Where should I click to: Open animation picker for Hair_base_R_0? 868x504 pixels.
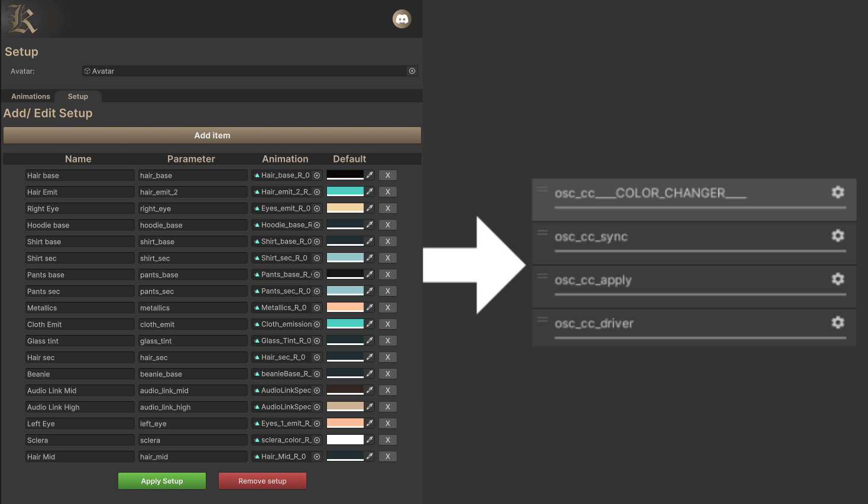click(317, 175)
